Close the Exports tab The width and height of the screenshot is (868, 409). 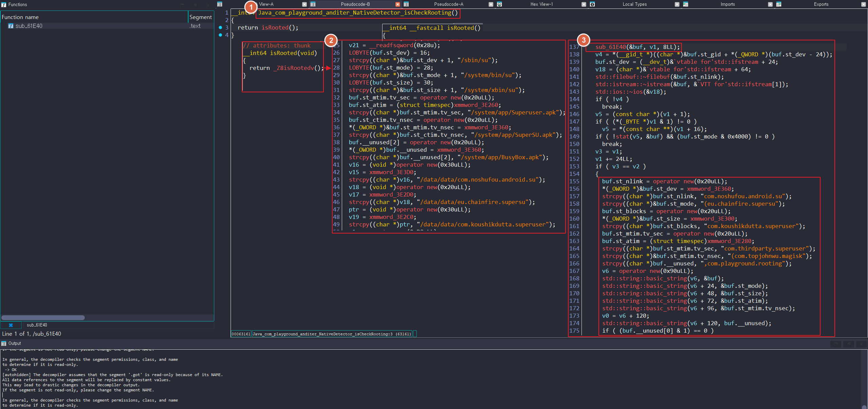tap(864, 4)
